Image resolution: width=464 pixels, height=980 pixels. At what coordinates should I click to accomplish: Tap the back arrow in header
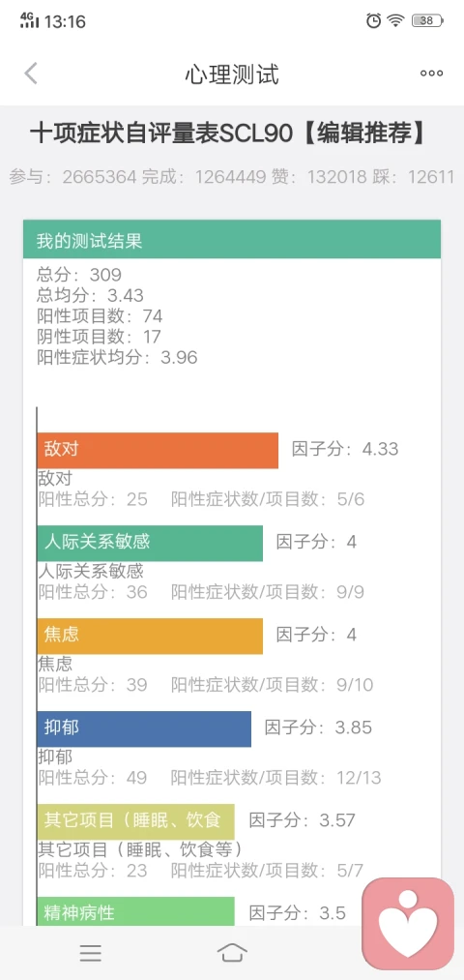click(31, 74)
